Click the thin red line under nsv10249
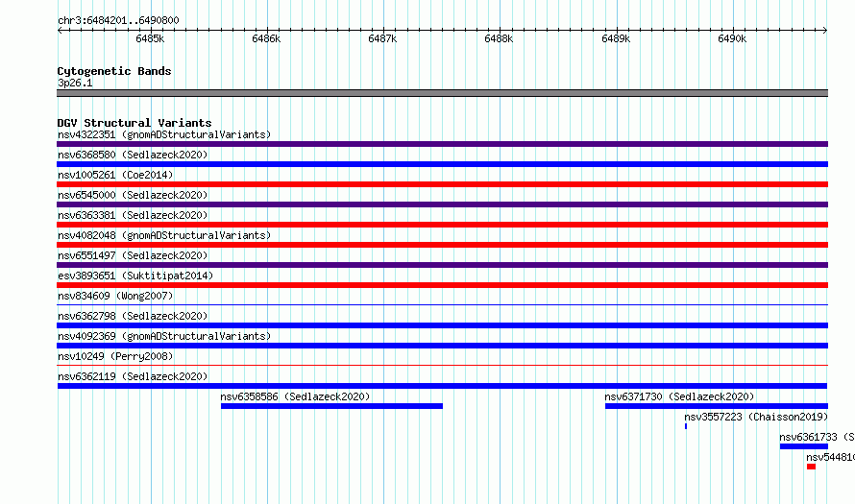The height and width of the screenshot is (504, 855). tap(442, 366)
